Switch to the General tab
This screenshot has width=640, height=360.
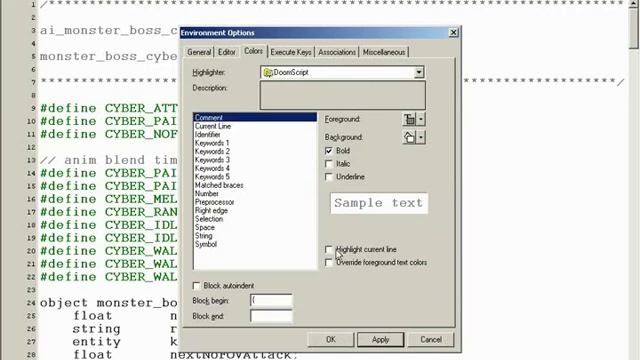(199, 52)
